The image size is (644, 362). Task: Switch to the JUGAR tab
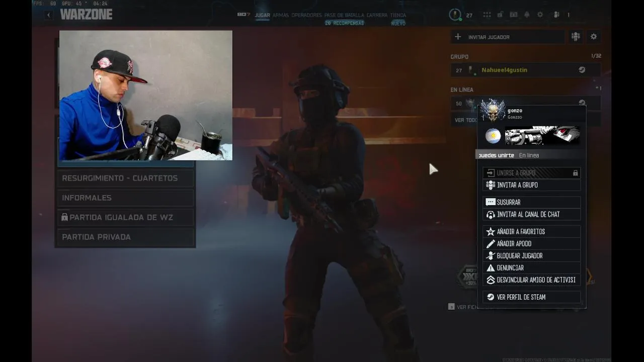point(262,15)
